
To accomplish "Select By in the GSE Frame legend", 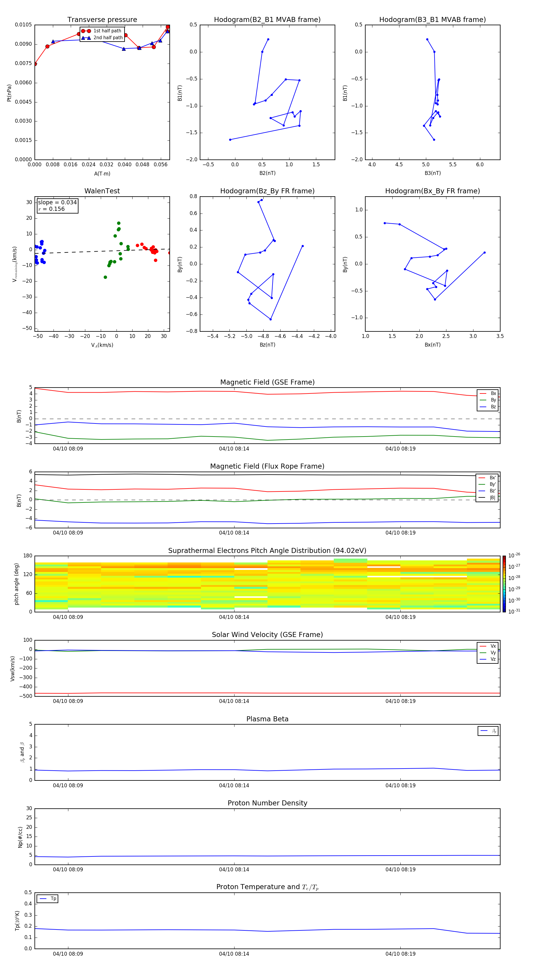I will coord(488,400).
